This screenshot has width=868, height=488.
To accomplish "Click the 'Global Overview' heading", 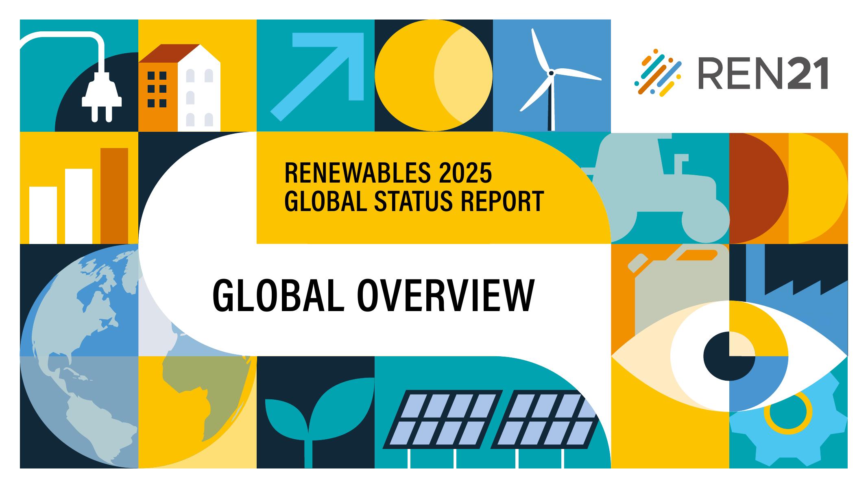I will (373, 296).
